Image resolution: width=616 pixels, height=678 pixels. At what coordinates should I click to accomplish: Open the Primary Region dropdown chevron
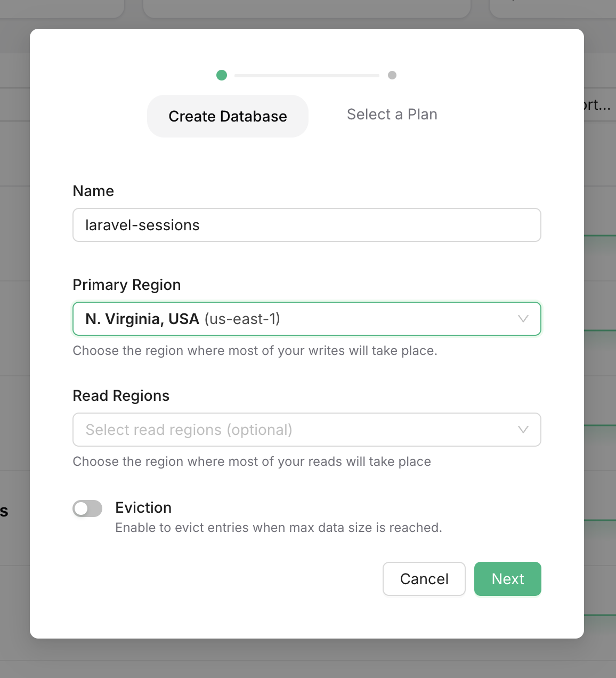[523, 319]
